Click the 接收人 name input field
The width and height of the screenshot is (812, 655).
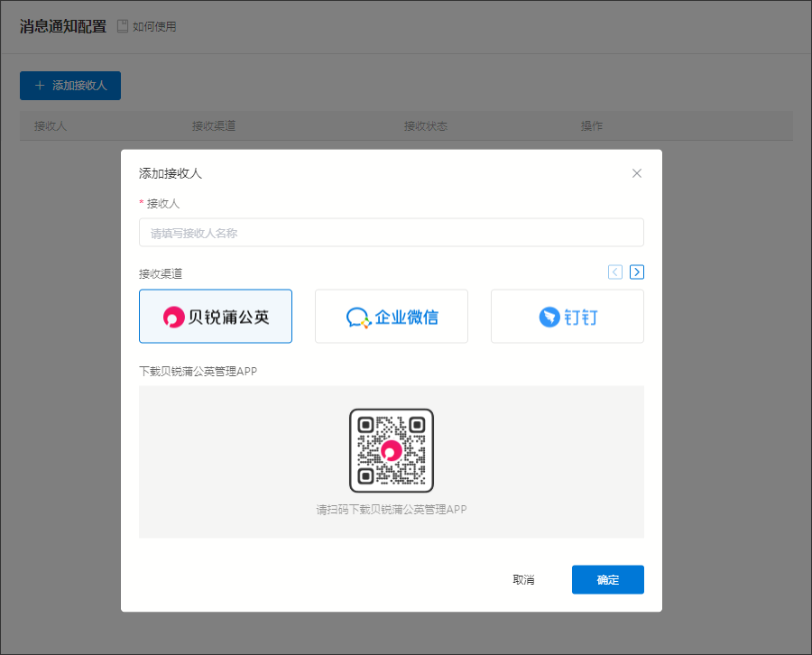pos(391,233)
